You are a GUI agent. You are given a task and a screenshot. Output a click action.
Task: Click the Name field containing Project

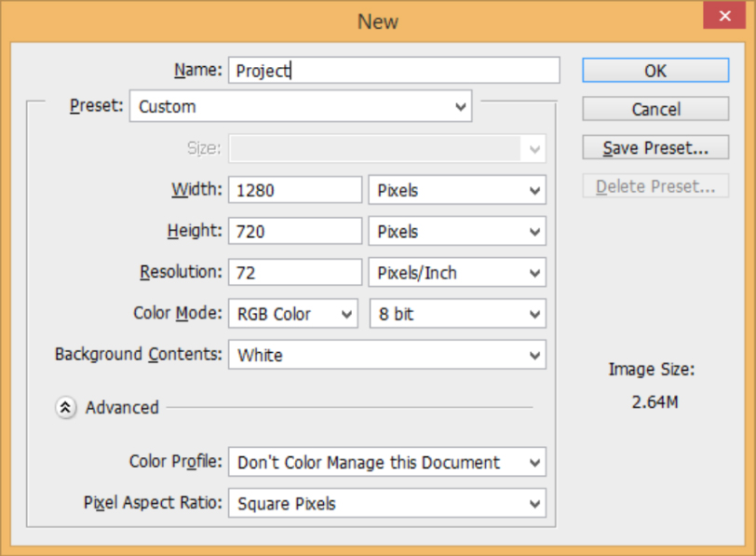pos(394,71)
